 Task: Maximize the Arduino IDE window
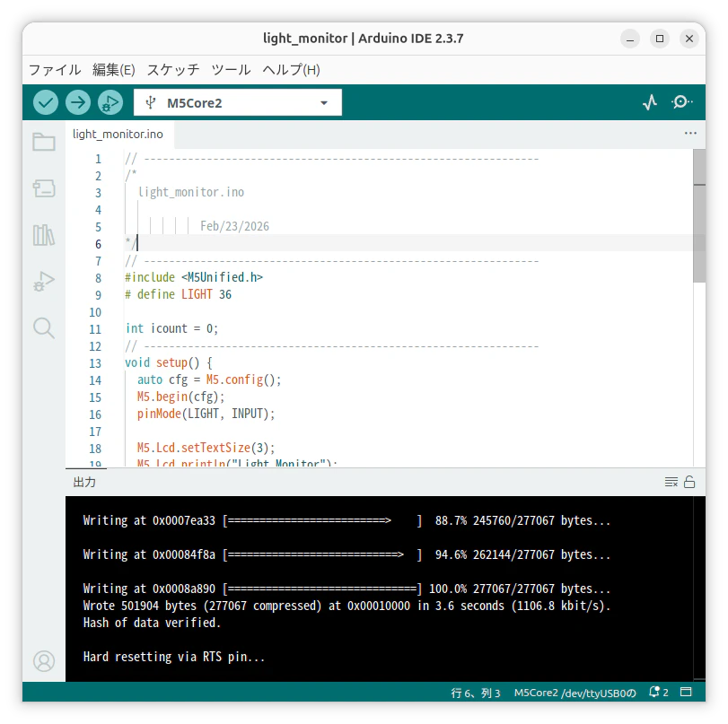[660, 39]
